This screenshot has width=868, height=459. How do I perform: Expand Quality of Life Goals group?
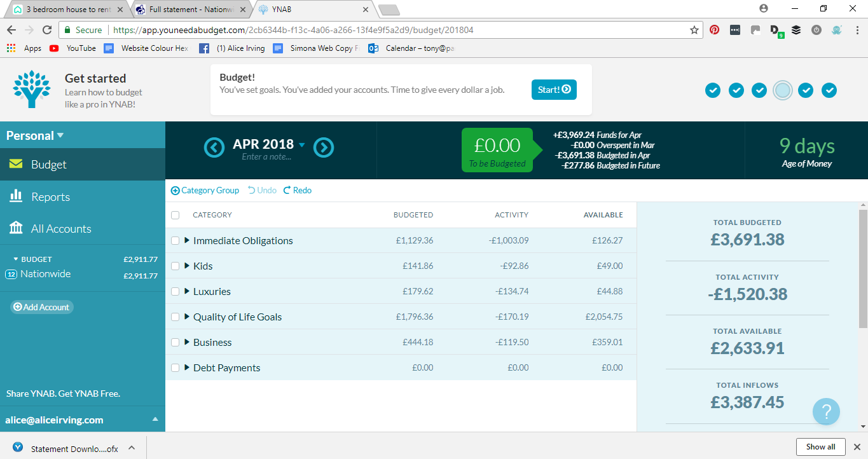[x=187, y=317]
